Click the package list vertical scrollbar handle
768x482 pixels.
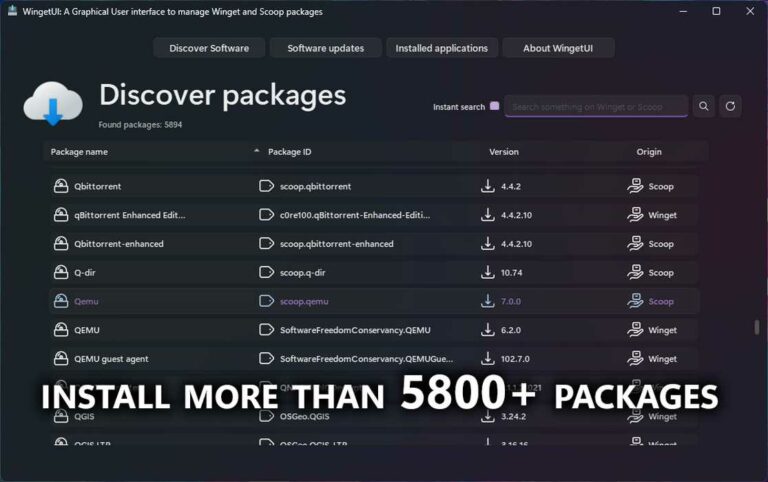757,327
